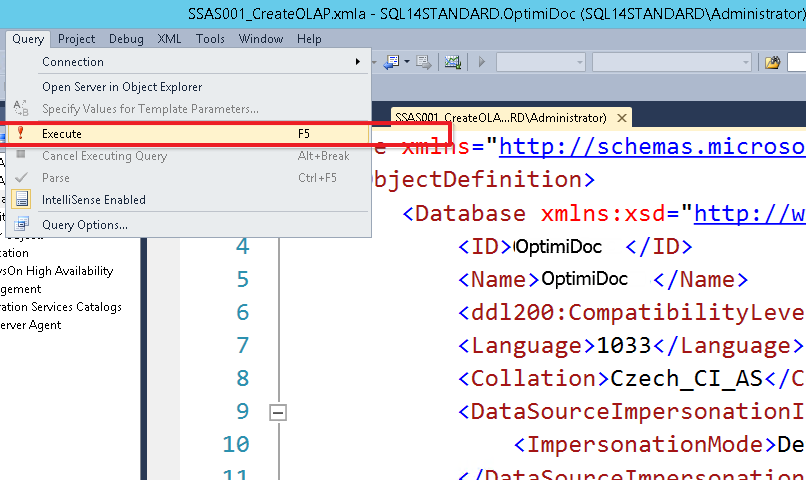Open the Project menu

point(76,39)
